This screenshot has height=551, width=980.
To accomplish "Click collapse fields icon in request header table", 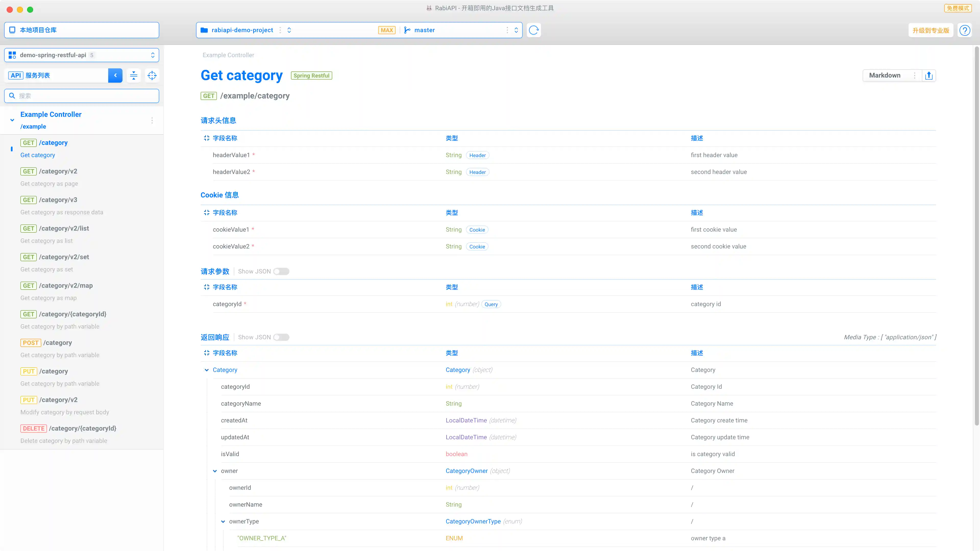I will [206, 138].
